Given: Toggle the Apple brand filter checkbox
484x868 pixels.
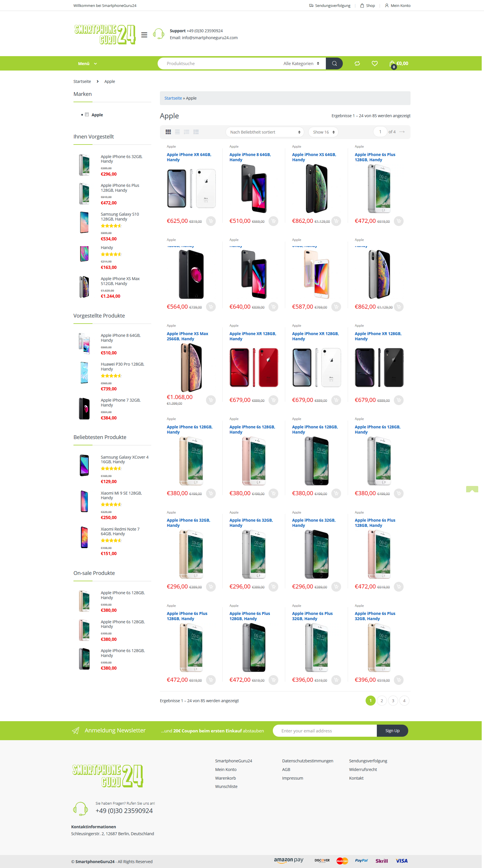Looking at the screenshot, I should (87, 115).
